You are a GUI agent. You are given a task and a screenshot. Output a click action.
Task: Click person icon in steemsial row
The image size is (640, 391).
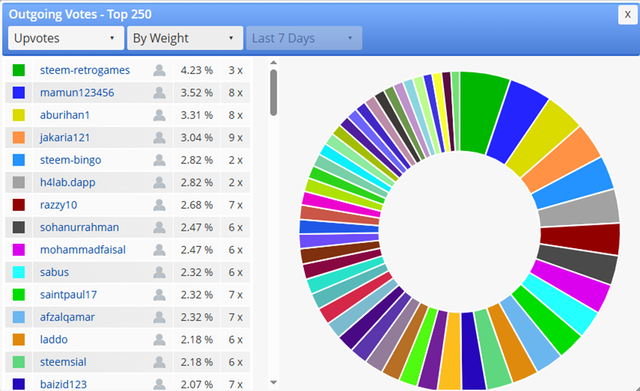tap(159, 362)
